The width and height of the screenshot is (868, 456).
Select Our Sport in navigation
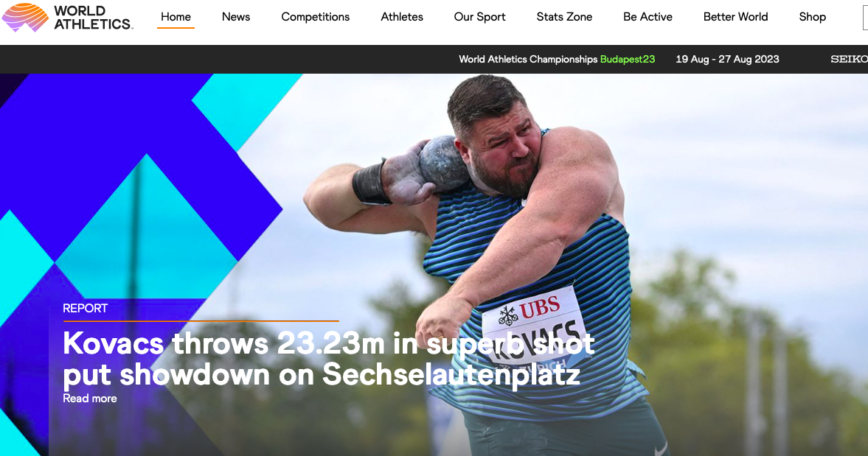(479, 17)
